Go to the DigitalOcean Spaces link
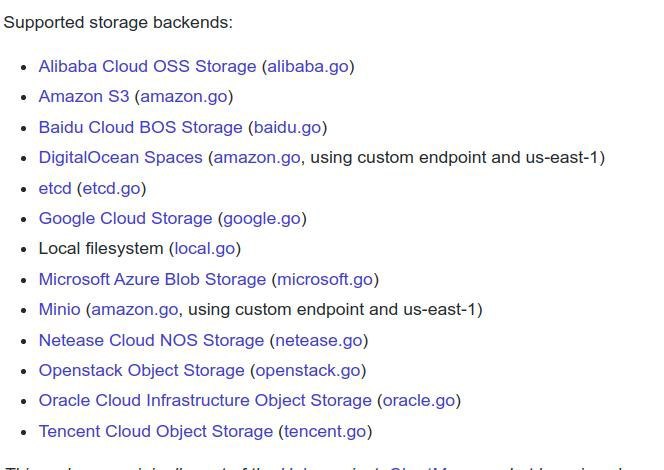Image resolution: width=664 pixels, height=470 pixels. point(121,158)
